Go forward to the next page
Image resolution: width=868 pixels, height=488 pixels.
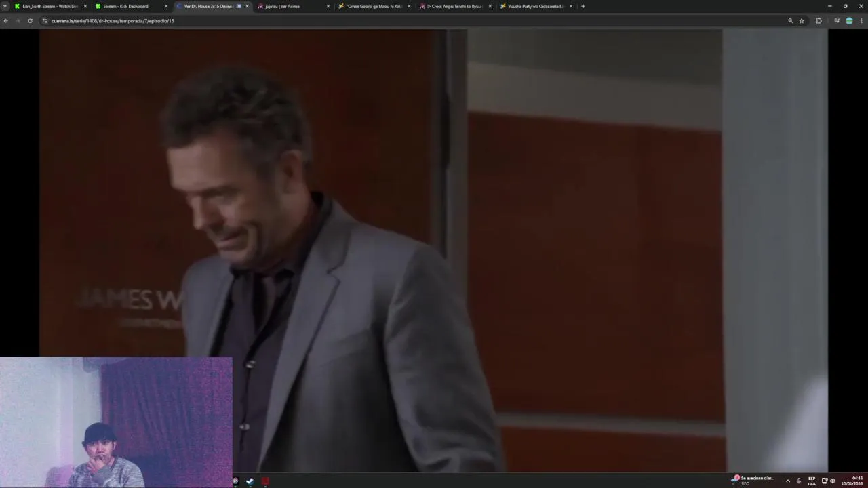pyautogui.click(x=18, y=21)
